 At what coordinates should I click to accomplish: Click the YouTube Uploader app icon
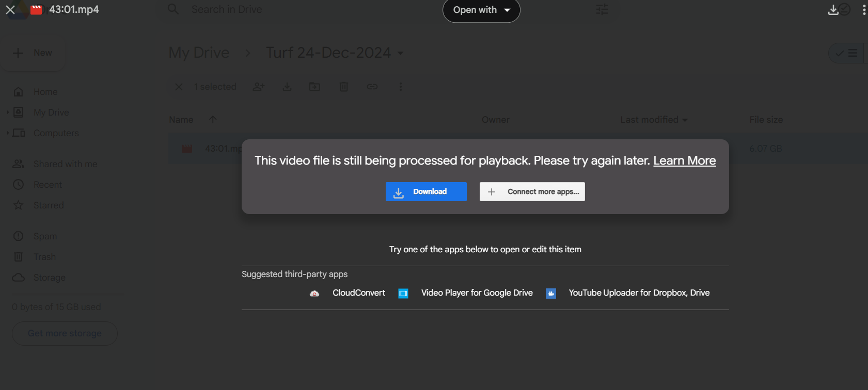pos(551,294)
